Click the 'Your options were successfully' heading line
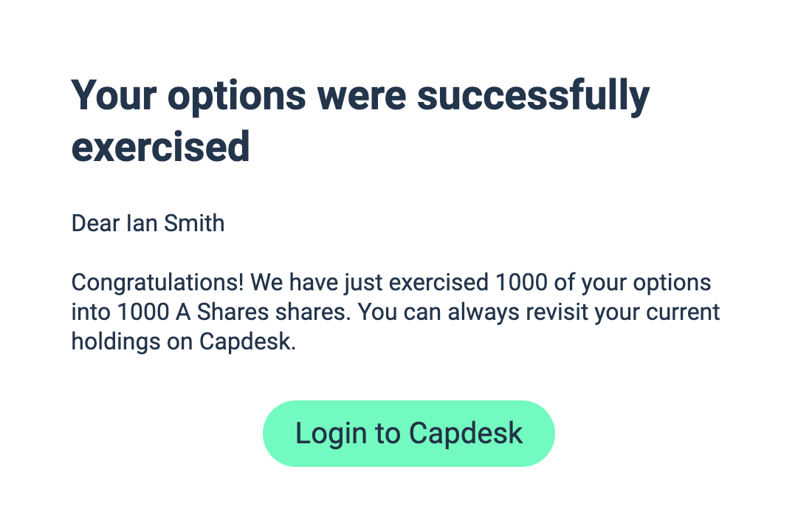 point(360,97)
